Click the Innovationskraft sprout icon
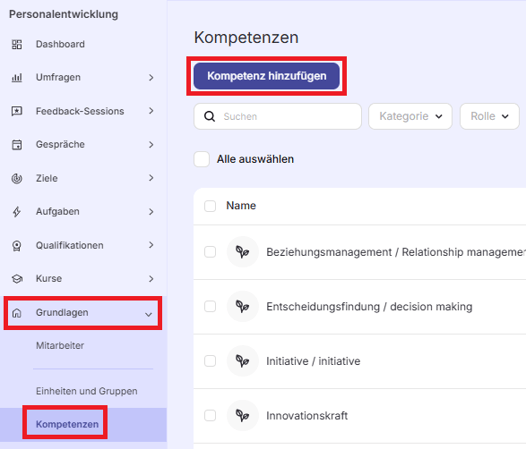Screen dimensions: 526x449 click(x=243, y=415)
